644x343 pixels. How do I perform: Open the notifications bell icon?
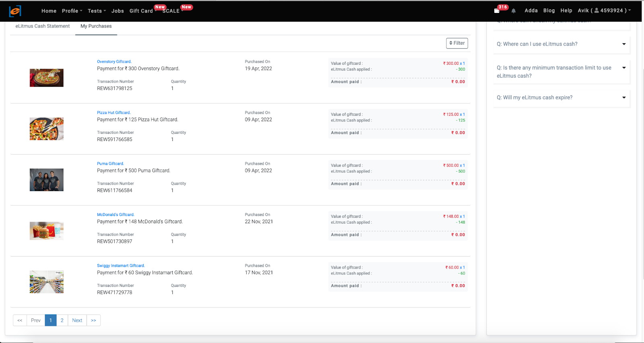tap(514, 11)
